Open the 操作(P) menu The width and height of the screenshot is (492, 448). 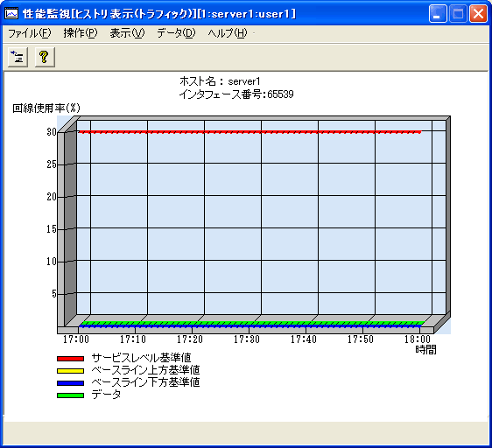tap(81, 33)
